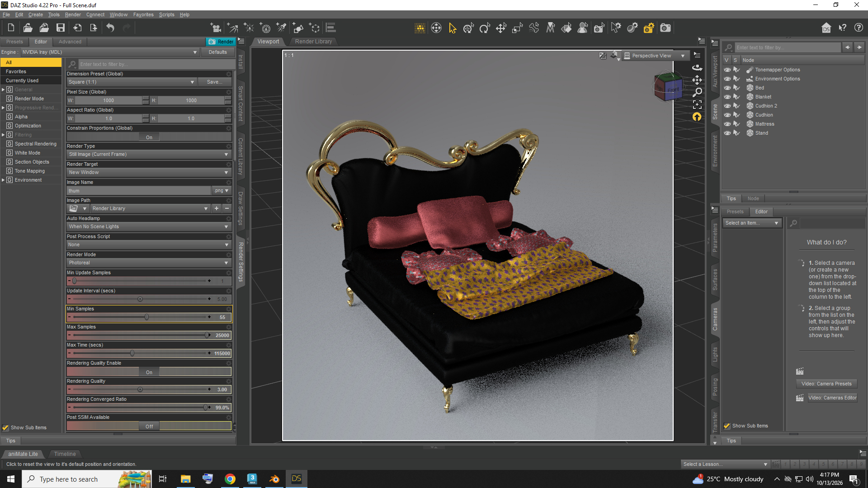The width and height of the screenshot is (868, 488).
Task: Click the Import file icon
Action: (77, 28)
